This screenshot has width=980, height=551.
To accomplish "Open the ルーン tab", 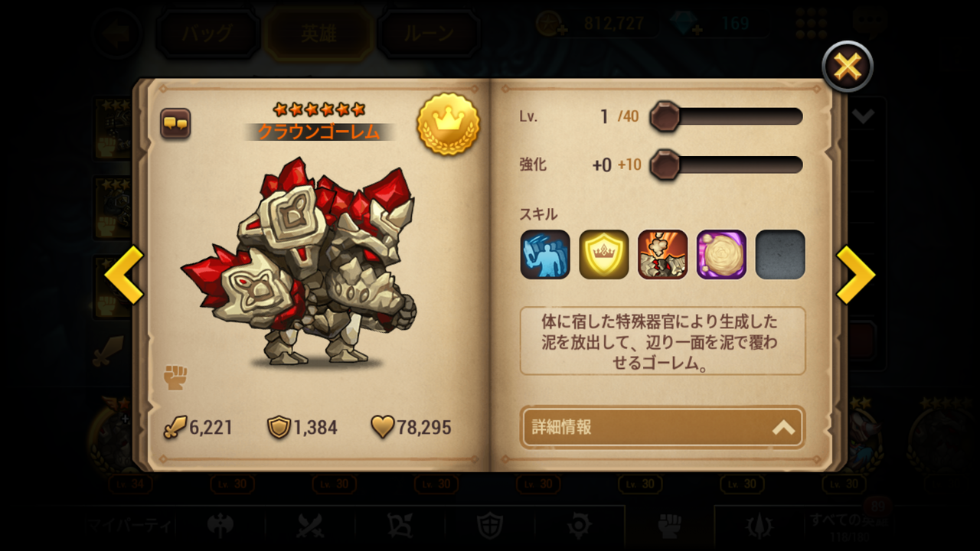I will pyautogui.click(x=430, y=34).
